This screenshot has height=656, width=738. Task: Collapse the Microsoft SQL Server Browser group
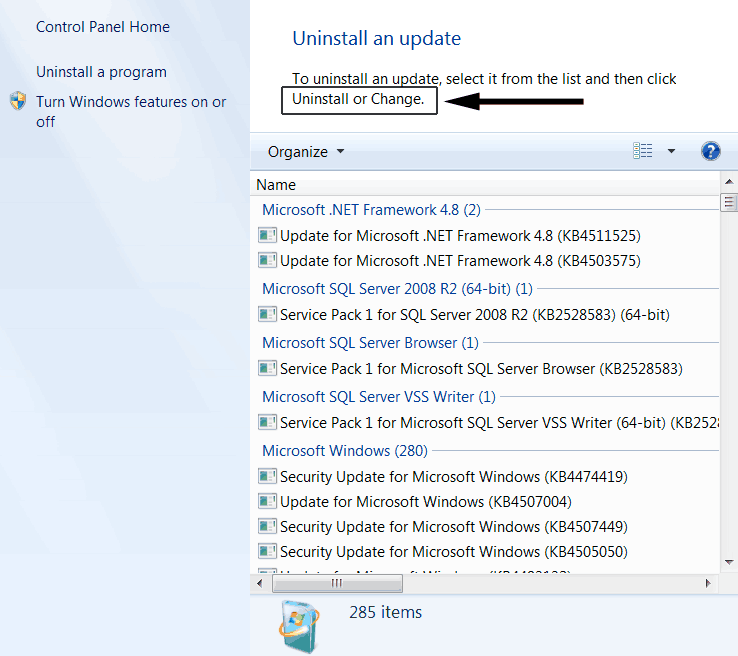(370, 343)
